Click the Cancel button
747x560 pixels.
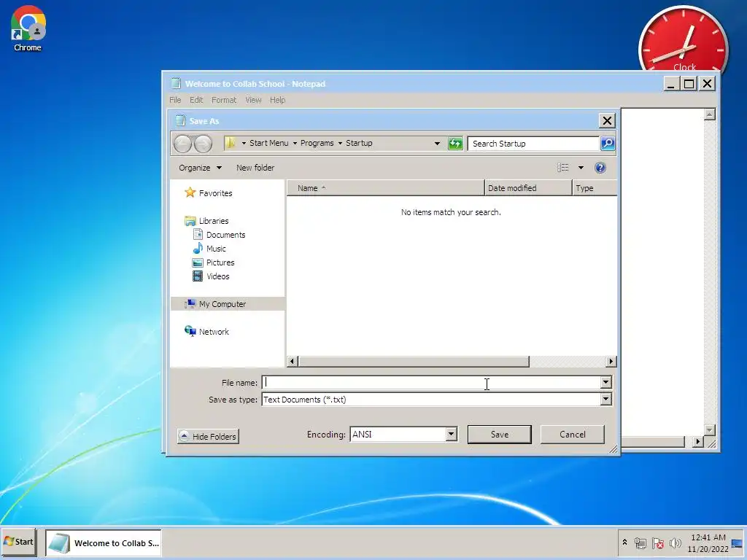(x=572, y=435)
